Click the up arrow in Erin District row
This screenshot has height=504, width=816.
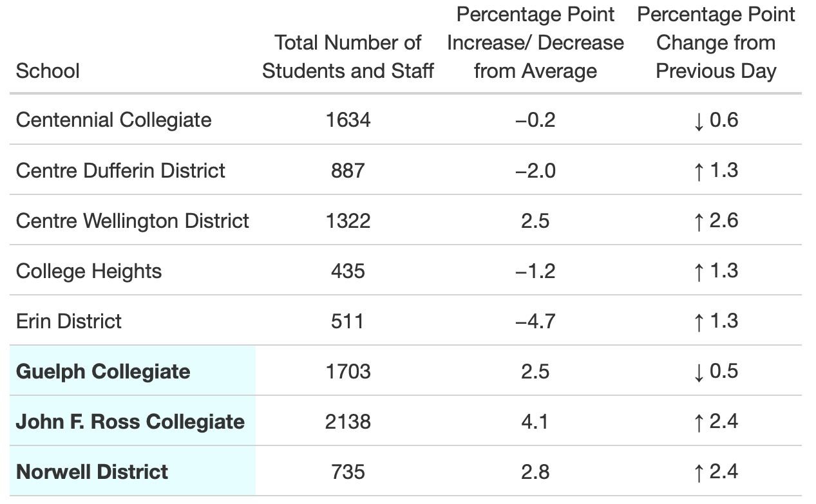point(699,322)
